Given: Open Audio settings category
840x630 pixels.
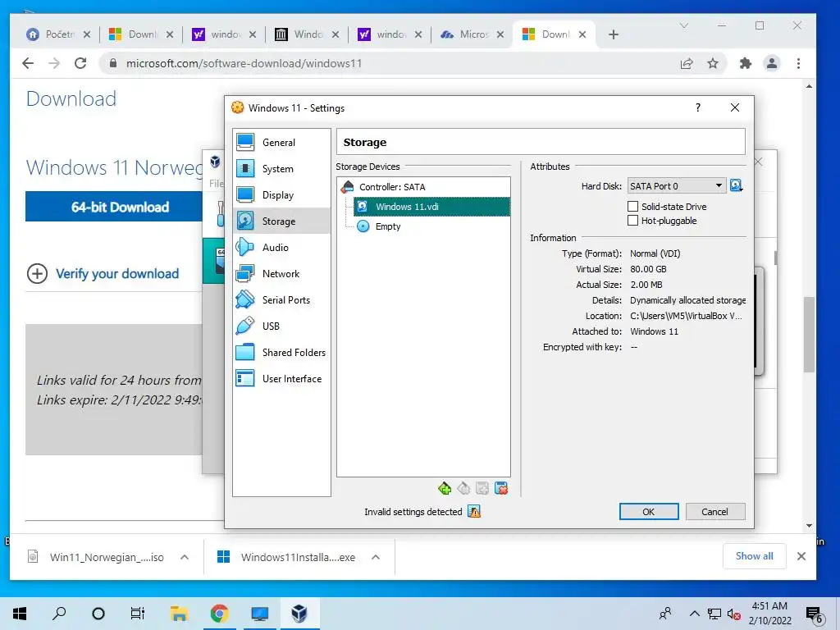Looking at the screenshot, I should coord(282,247).
